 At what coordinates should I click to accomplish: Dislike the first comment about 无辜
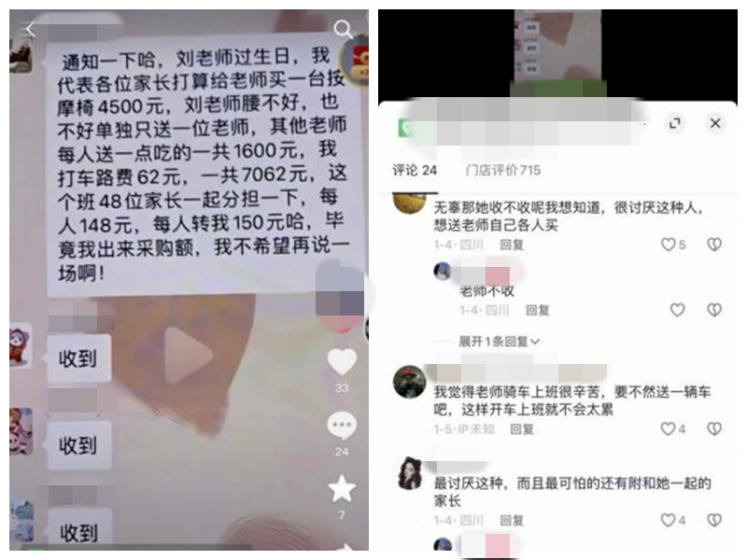pyautogui.click(x=714, y=245)
